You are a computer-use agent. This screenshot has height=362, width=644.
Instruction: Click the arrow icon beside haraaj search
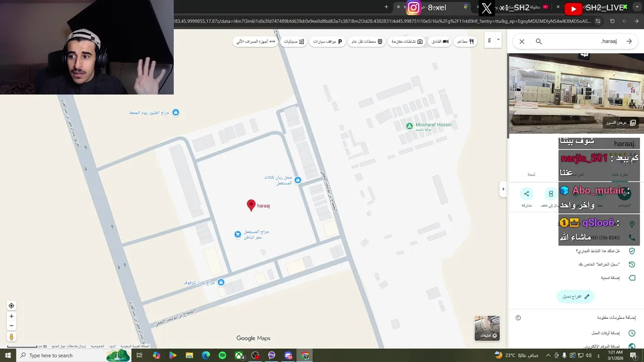pos(629,41)
